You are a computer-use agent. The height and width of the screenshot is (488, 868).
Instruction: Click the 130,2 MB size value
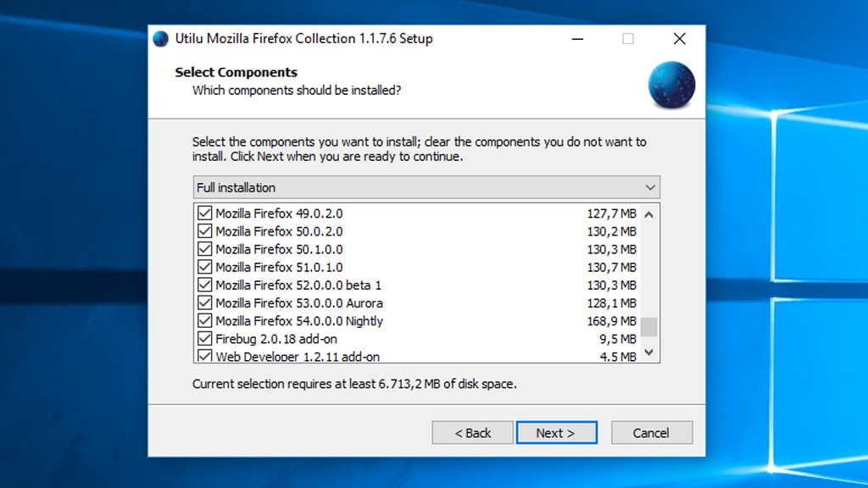pos(612,231)
